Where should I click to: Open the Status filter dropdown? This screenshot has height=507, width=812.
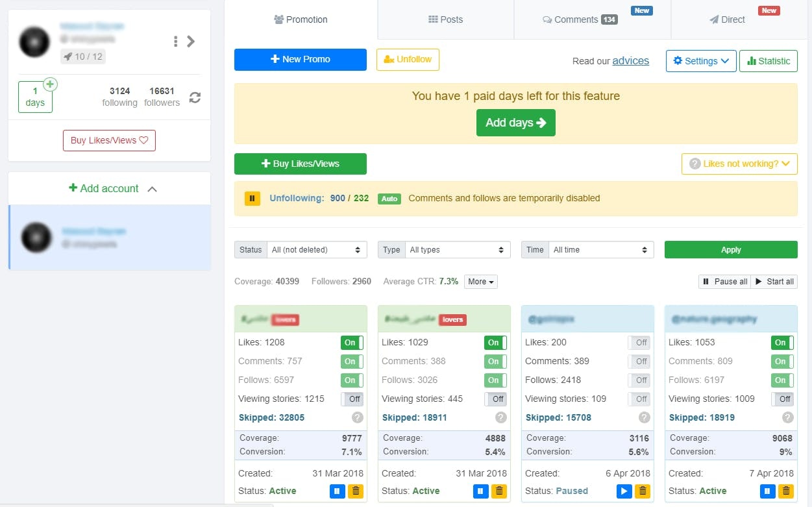(x=317, y=249)
